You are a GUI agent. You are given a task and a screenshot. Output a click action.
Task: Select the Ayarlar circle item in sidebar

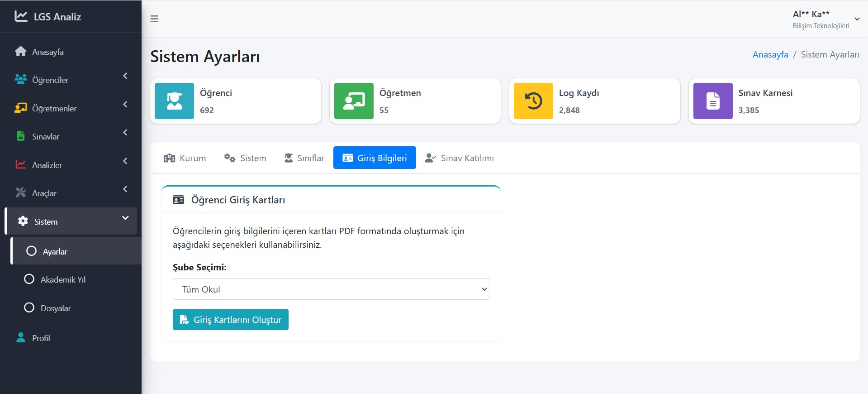31,251
